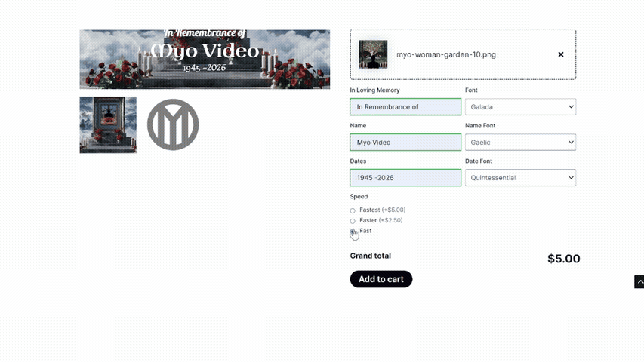
Task: Remove the uploaded myo-woman-garden-10.png file
Action: coord(560,54)
